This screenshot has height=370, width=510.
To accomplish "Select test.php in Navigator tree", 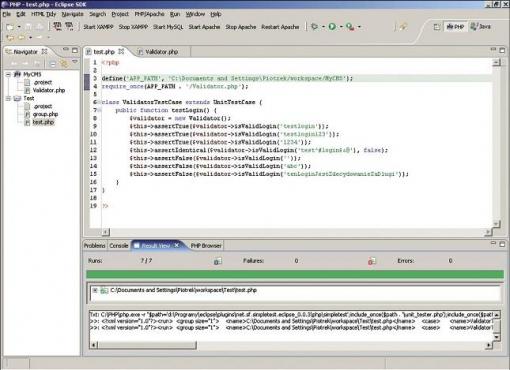I will click(x=43, y=122).
